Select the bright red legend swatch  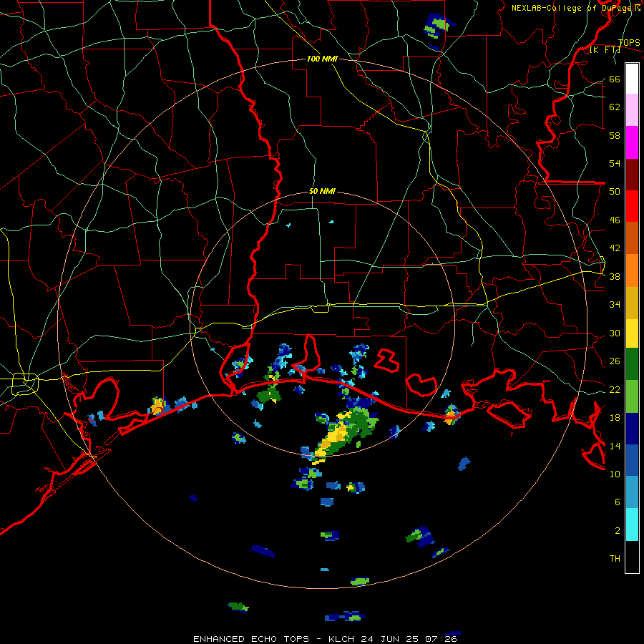(x=632, y=206)
